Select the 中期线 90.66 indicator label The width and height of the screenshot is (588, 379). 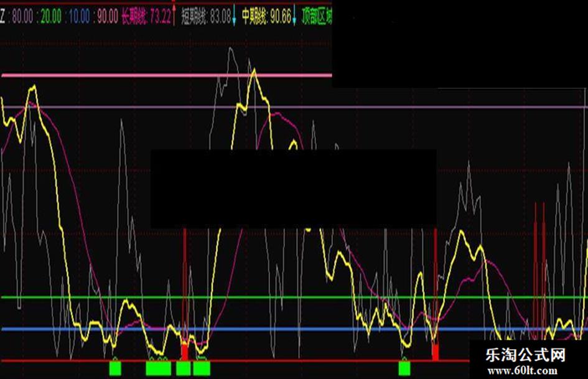click(266, 17)
